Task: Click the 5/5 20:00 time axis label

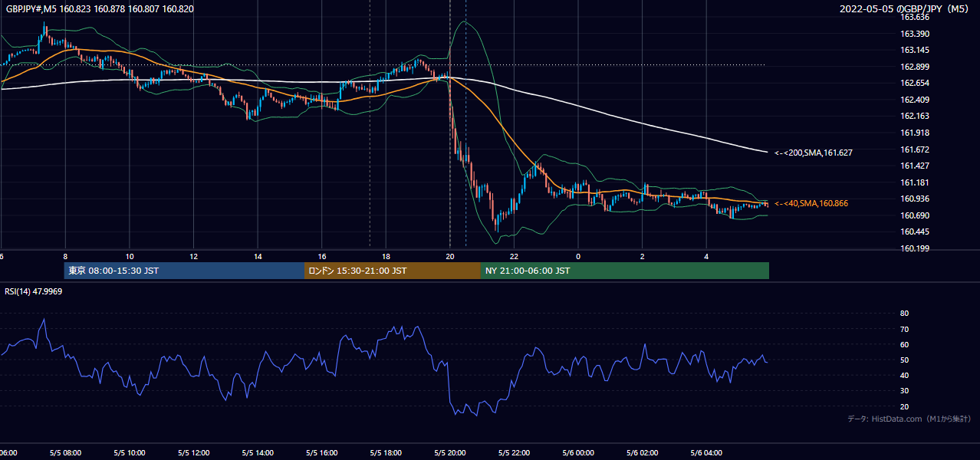Action: [450, 453]
